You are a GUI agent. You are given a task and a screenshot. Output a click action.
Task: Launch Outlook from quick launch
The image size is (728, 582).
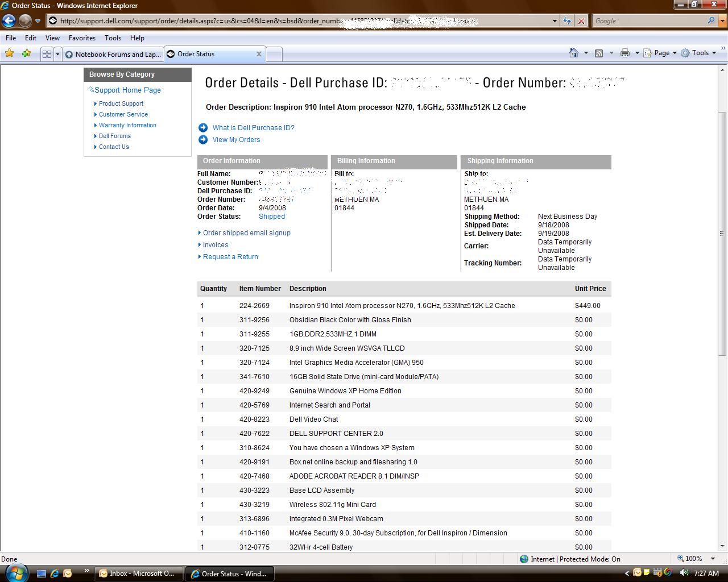[x=68, y=573]
